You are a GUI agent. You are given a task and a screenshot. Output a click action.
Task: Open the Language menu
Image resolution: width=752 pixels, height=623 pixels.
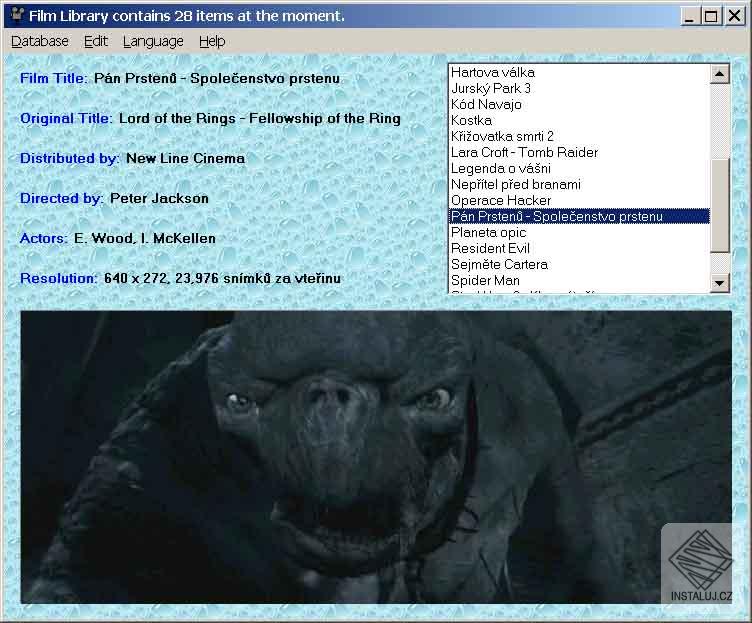click(153, 41)
